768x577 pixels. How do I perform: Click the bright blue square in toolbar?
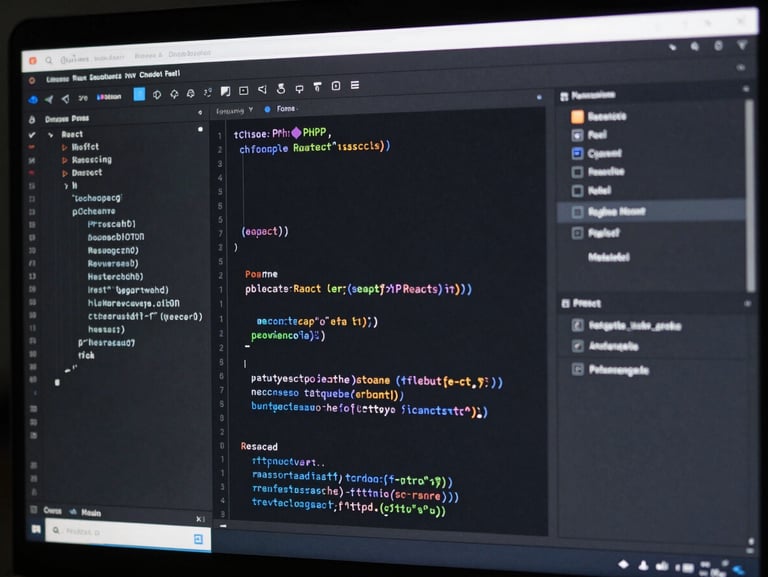pos(139,94)
